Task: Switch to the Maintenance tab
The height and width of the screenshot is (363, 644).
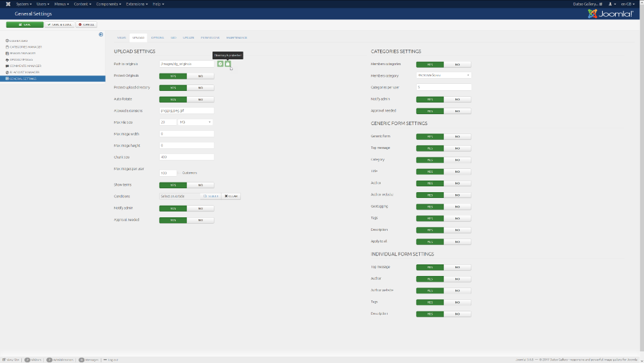Action: pos(236,38)
